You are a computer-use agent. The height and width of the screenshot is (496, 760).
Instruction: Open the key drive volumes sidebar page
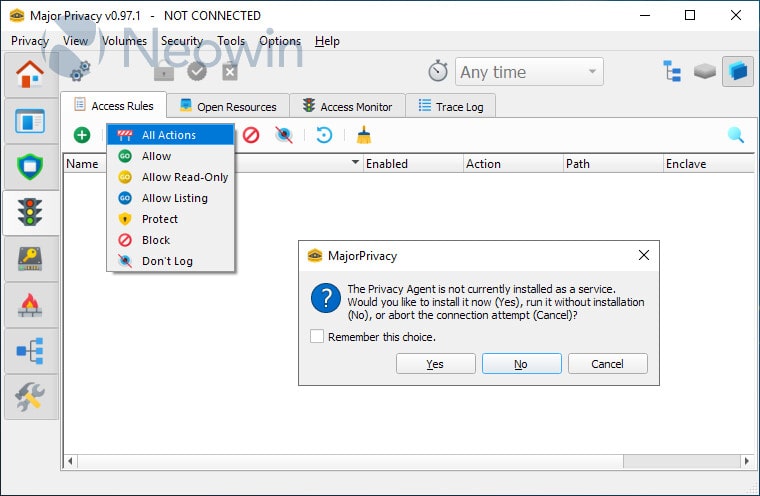[31, 258]
